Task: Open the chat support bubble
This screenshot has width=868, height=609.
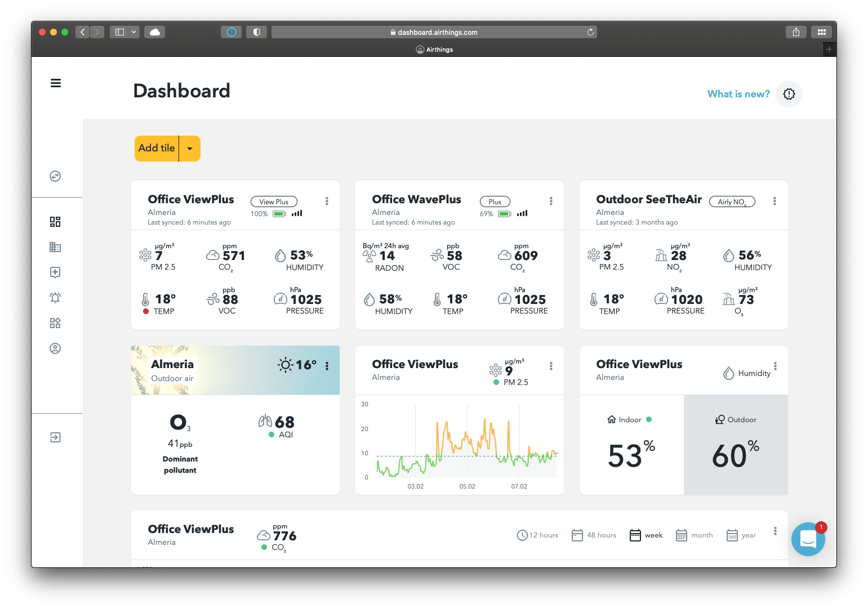Action: (x=808, y=539)
